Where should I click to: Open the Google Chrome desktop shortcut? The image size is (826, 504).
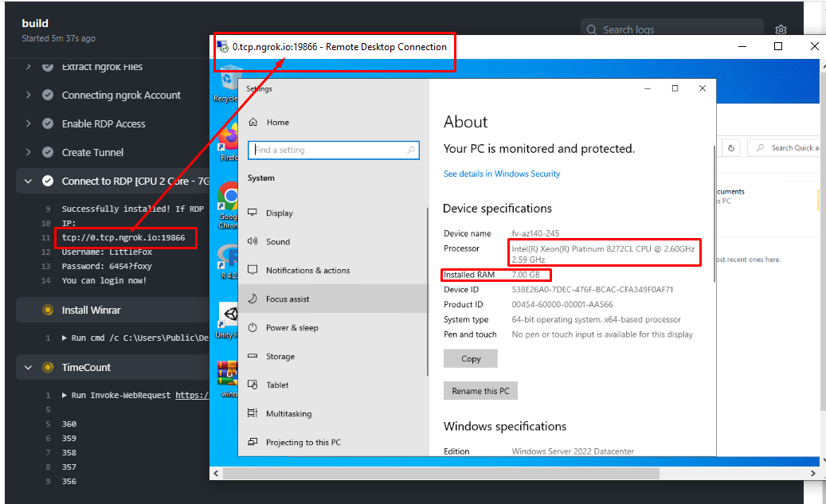click(229, 205)
